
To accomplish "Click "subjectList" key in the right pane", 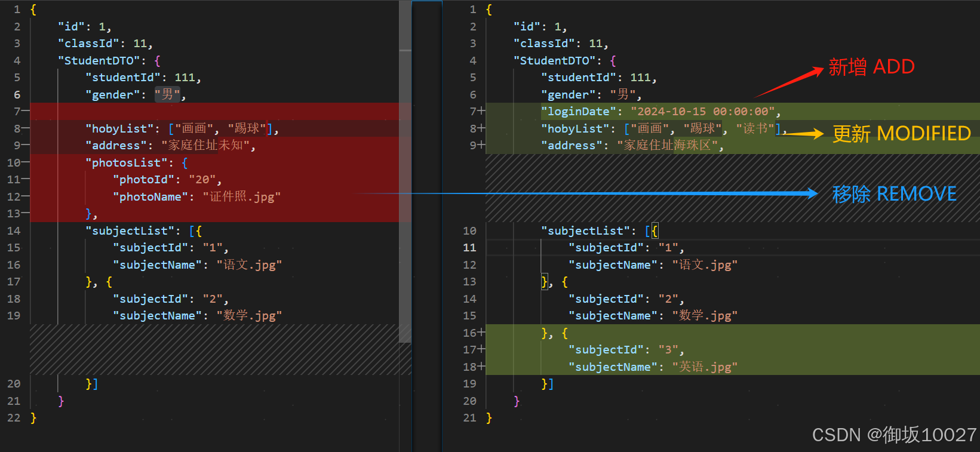I will pyautogui.click(x=585, y=230).
